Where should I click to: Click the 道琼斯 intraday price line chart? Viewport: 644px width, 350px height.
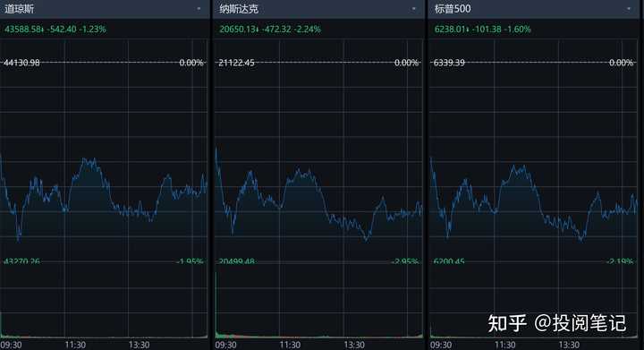coord(104,197)
